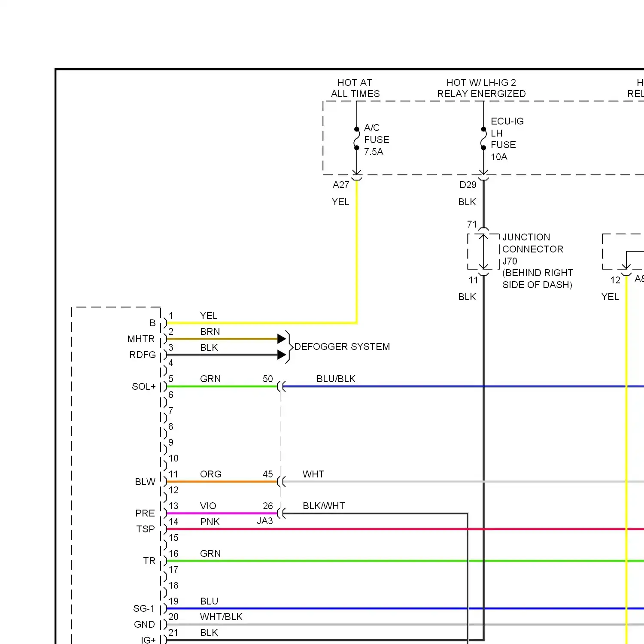Click pin number 17 on the connector

pos(173,569)
